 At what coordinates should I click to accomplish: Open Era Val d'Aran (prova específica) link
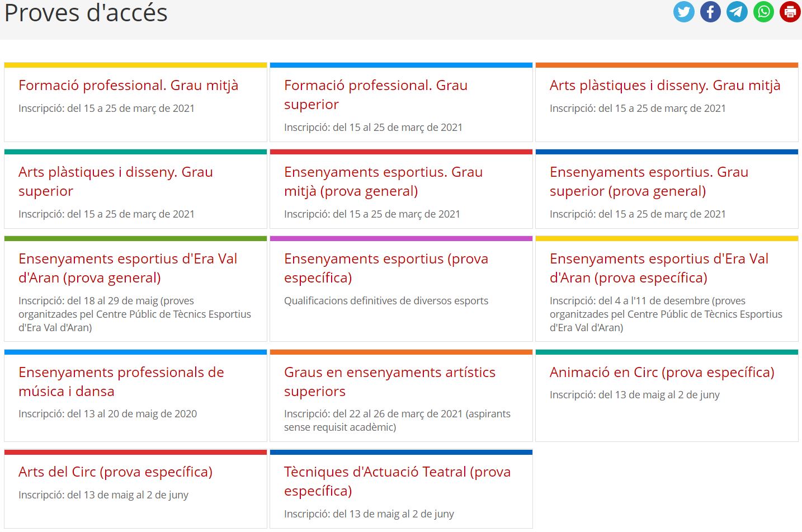tap(659, 268)
